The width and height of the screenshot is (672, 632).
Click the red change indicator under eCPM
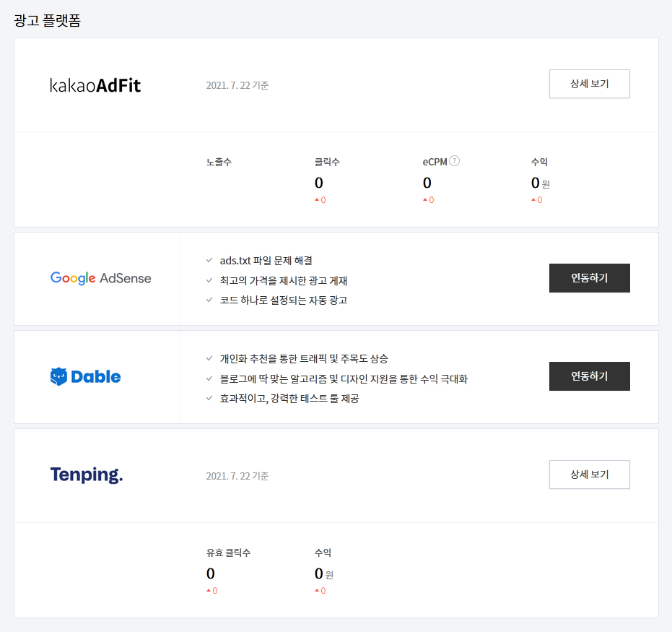coord(429,200)
